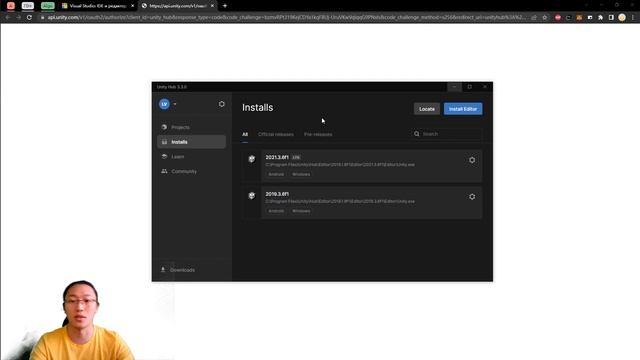Open the red pinned browser tab
This screenshot has width=640, height=360.
coord(11,6)
